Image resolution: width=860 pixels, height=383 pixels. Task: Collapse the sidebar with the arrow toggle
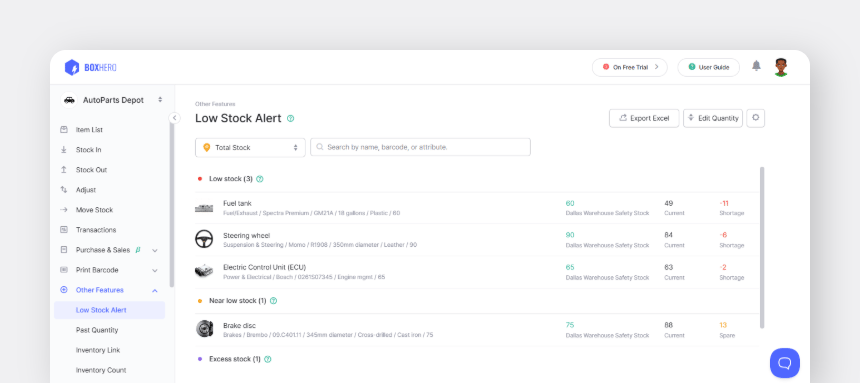174,118
